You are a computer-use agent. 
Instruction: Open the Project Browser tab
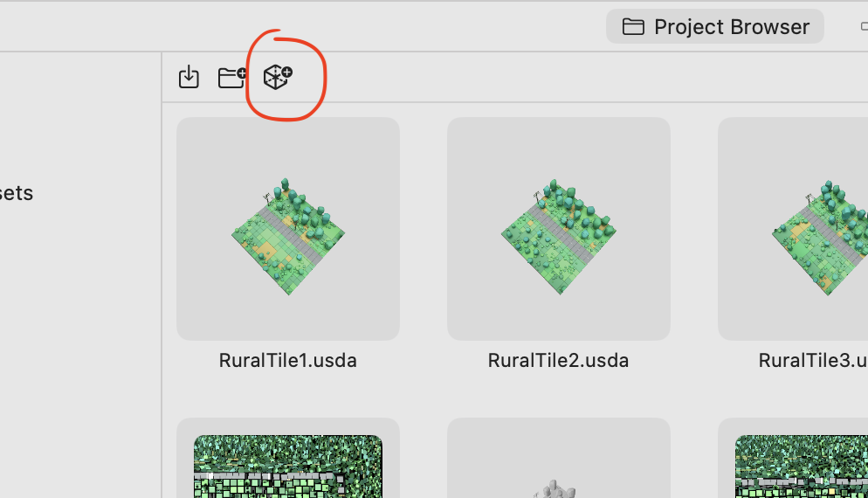(714, 26)
